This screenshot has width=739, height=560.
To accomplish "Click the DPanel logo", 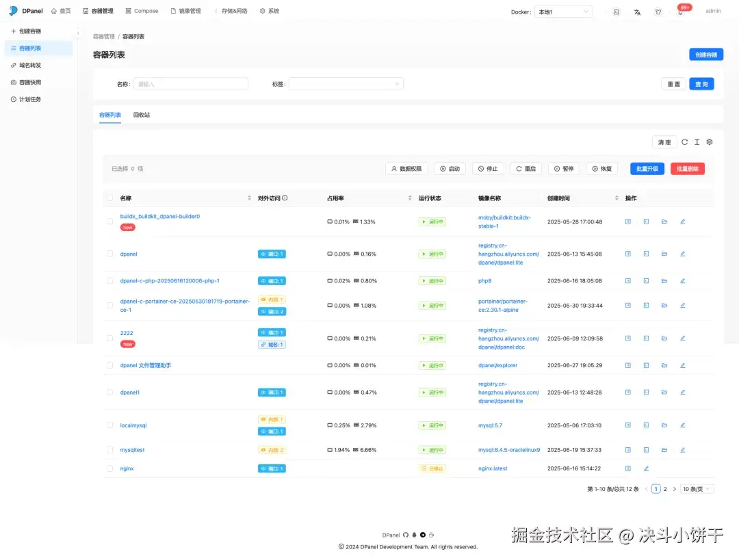I will coord(26,11).
